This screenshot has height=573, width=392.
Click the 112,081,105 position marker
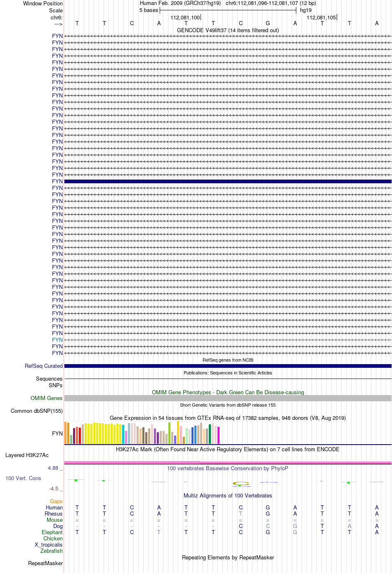(321, 17)
